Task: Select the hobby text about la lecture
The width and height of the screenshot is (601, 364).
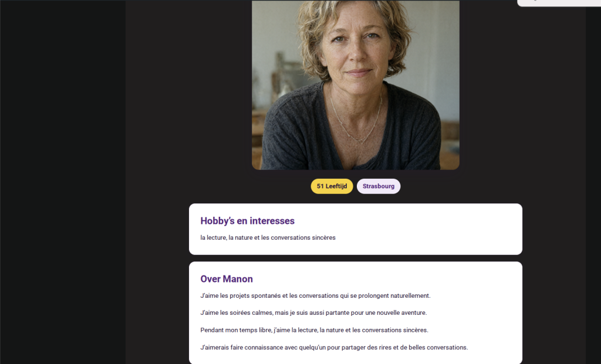Action: (x=268, y=238)
